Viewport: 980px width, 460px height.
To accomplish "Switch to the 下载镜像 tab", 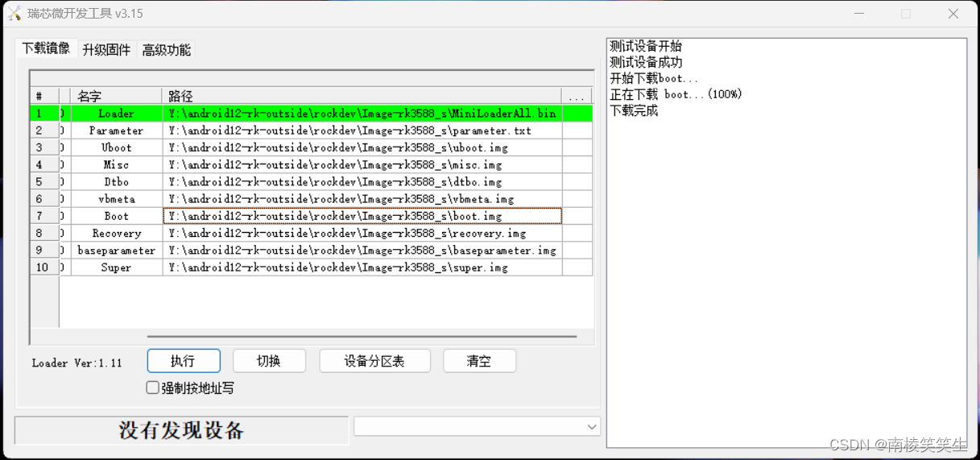I will [46, 48].
